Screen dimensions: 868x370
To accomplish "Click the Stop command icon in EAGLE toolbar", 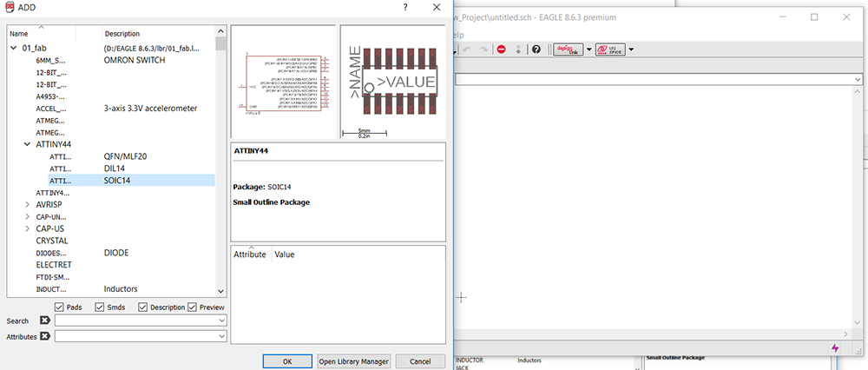I will coord(502,50).
